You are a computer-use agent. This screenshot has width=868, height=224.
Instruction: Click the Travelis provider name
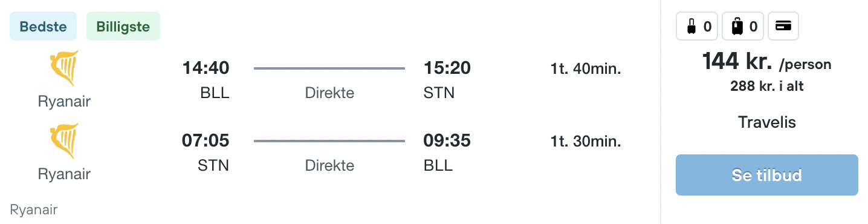pos(766,123)
